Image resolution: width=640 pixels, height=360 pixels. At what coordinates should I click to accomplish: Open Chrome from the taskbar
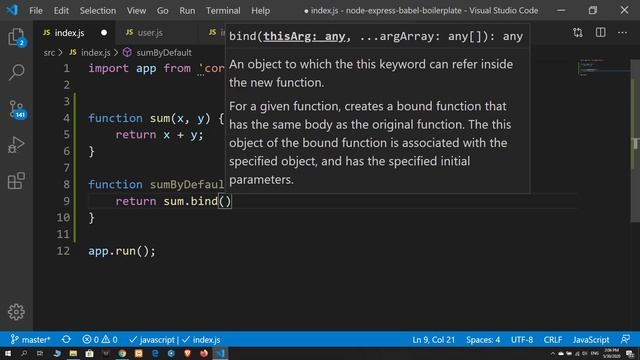click(x=122, y=353)
